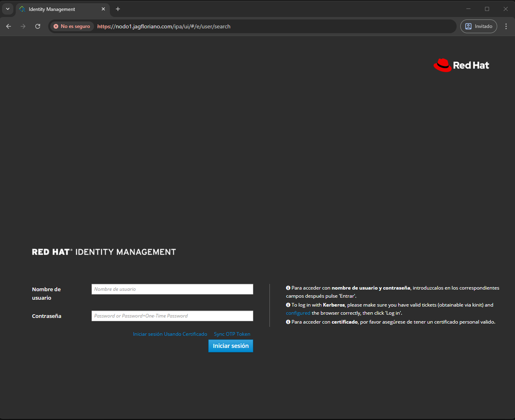Click the "No es seguro" security warning
The image size is (515, 420).
[x=72, y=26]
